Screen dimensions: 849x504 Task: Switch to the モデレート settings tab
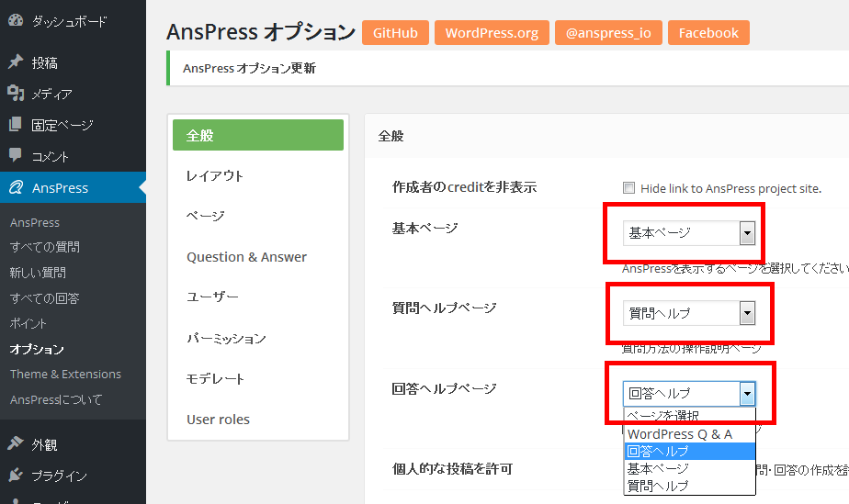click(x=257, y=378)
